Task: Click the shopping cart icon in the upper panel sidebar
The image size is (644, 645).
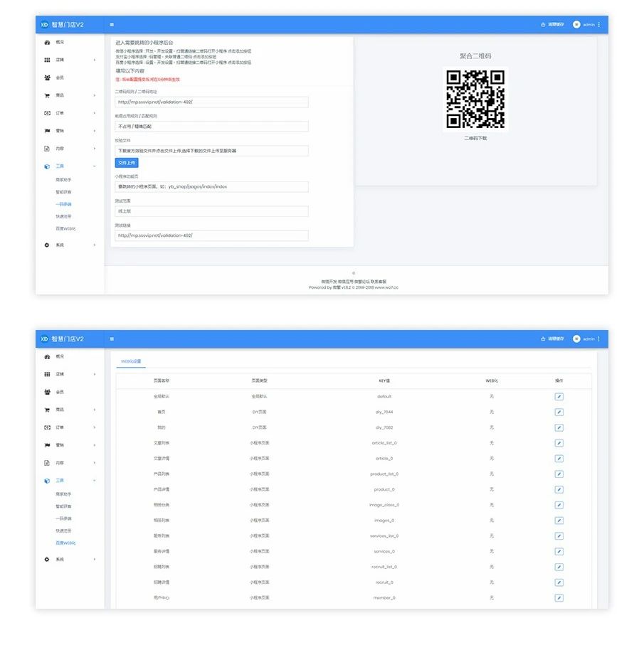Action: click(47, 95)
